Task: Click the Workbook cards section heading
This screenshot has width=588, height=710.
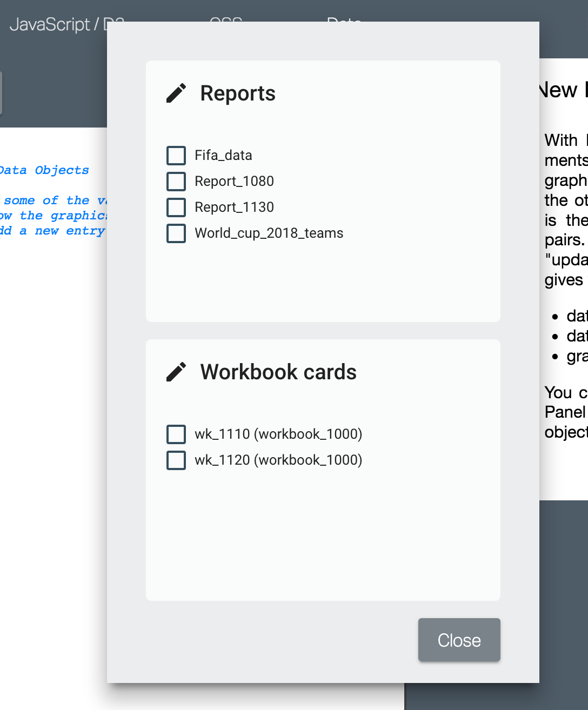Action: [278, 372]
